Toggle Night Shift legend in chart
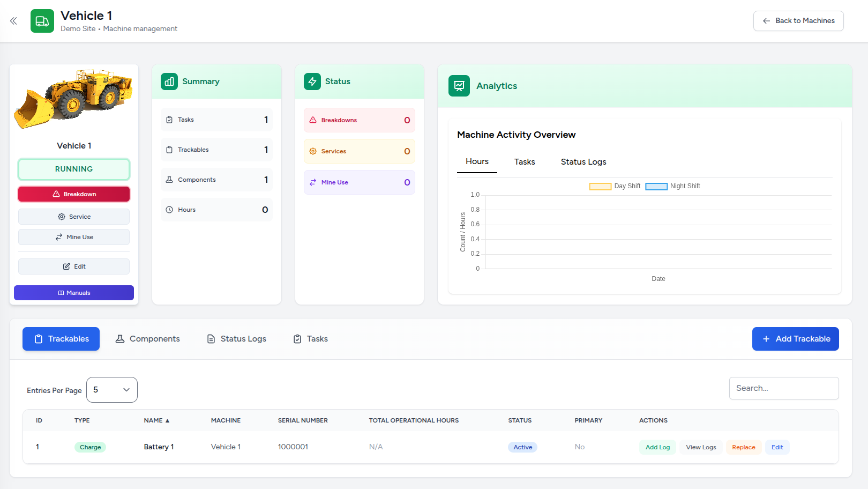Screen dimensions: 868x489 click(672, 186)
